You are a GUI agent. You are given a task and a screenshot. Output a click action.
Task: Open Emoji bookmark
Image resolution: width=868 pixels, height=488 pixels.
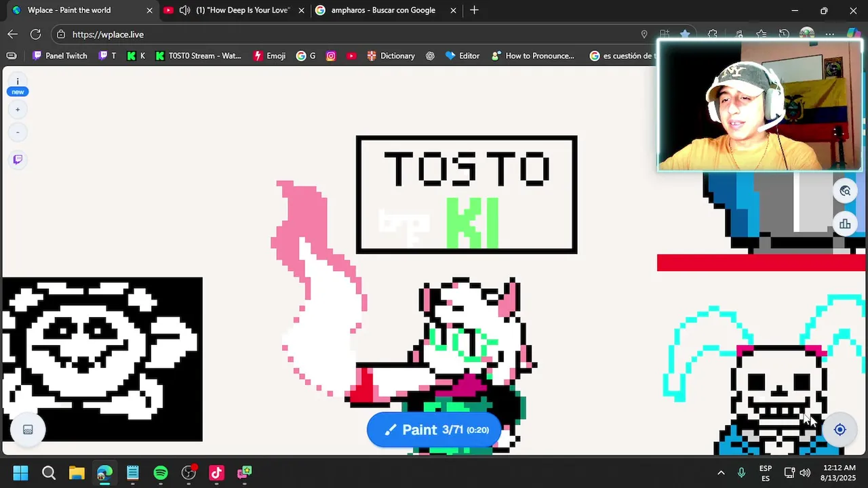[x=269, y=56]
